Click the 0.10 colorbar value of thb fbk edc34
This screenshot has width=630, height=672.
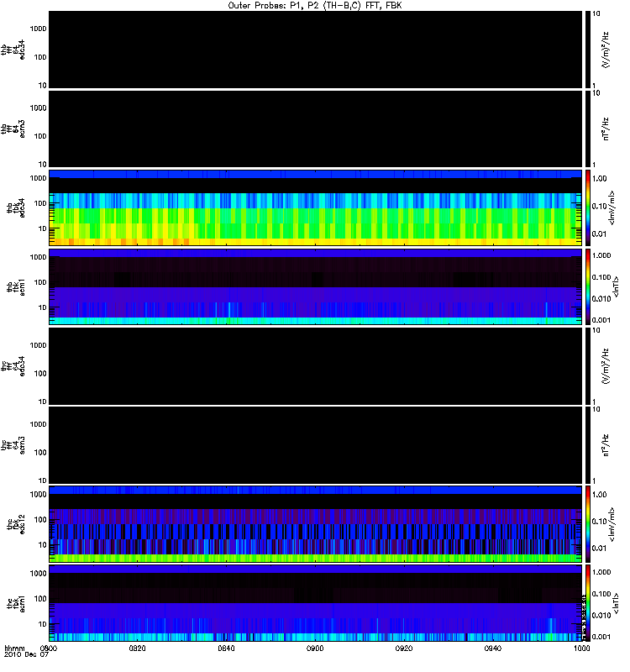click(600, 207)
